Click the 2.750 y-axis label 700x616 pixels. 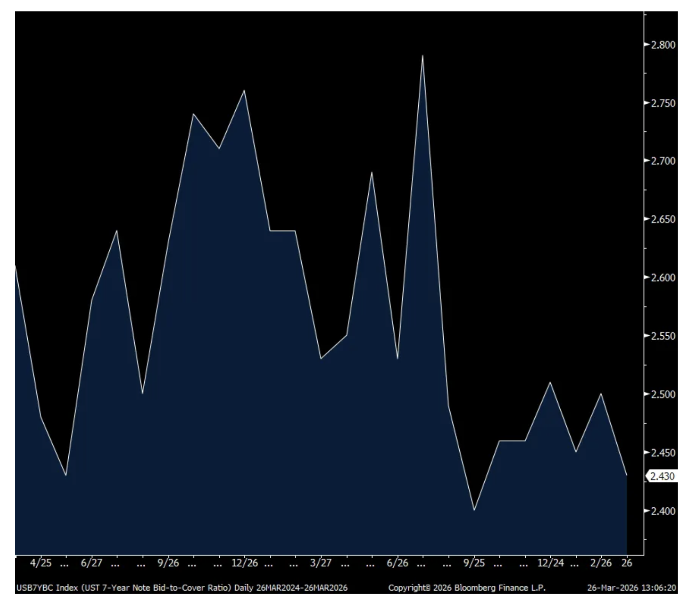point(663,103)
